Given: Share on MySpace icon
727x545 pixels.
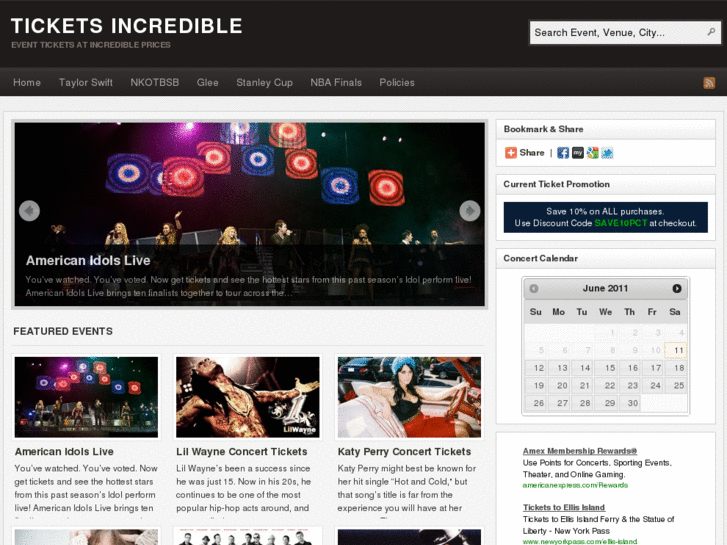Looking at the screenshot, I should coord(578,153).
